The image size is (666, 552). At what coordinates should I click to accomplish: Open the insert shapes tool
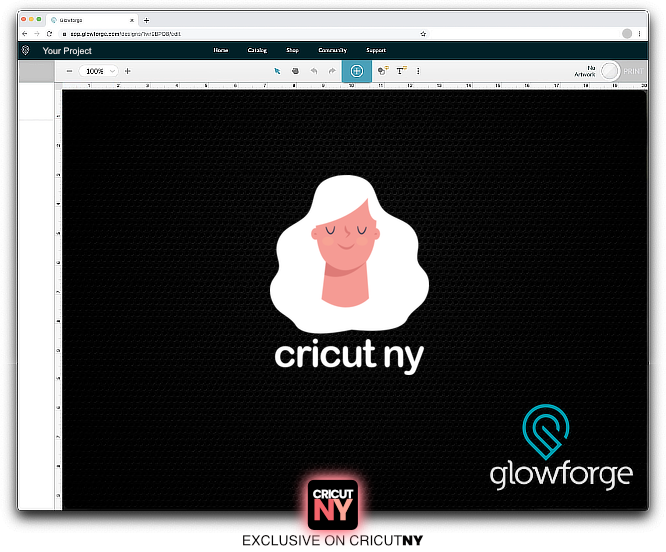(383, 71)
